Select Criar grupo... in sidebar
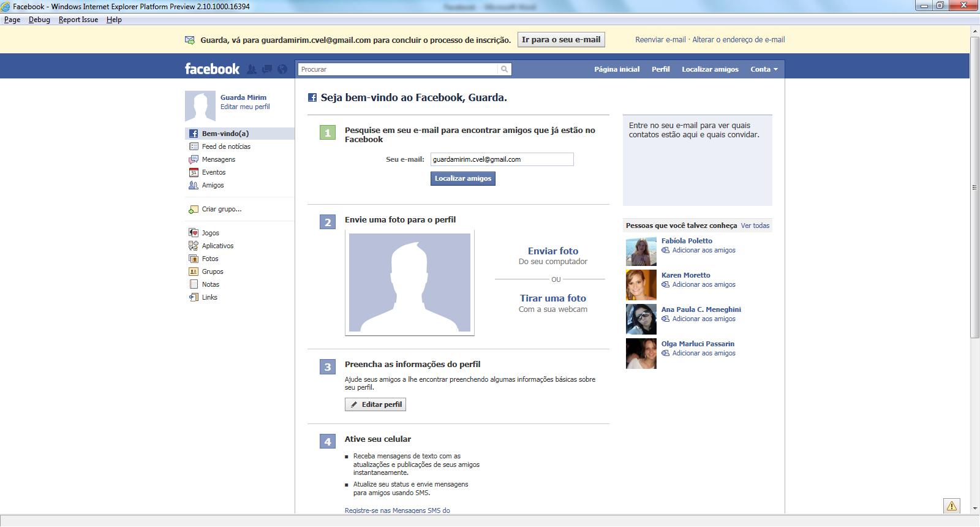 click(x=239, y=210)
